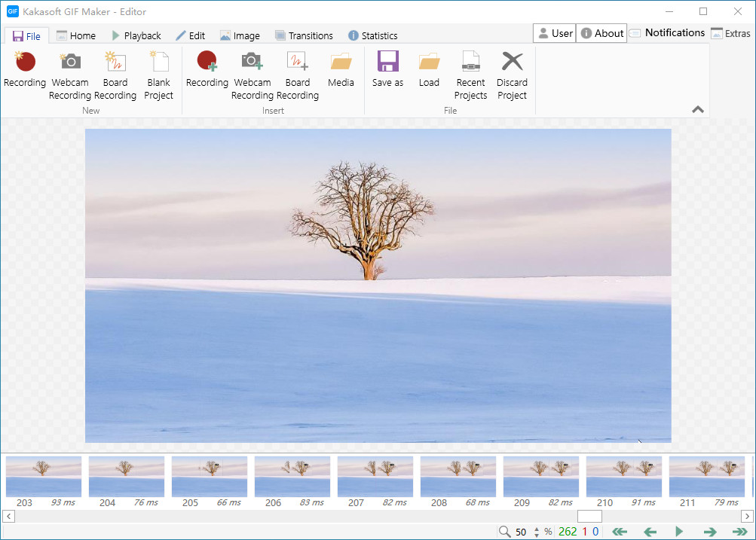
Task: Create a new Board Recording
Action: point(115,75)
